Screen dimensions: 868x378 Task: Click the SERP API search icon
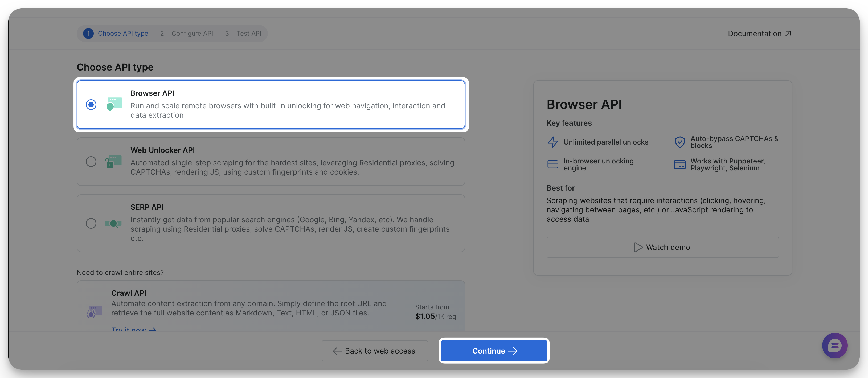coord(114,223)
